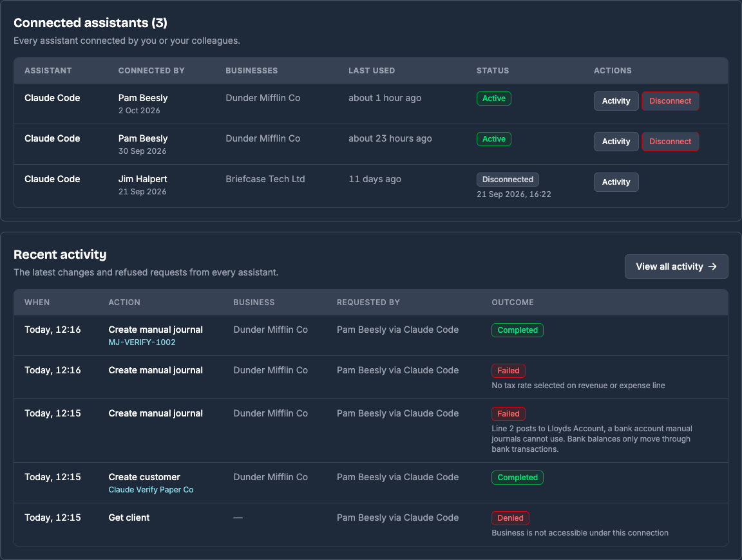Select the OUTCOME column header
Image resolution: width=742 pixels, height=560 pixels.
(x=513, y=303)
